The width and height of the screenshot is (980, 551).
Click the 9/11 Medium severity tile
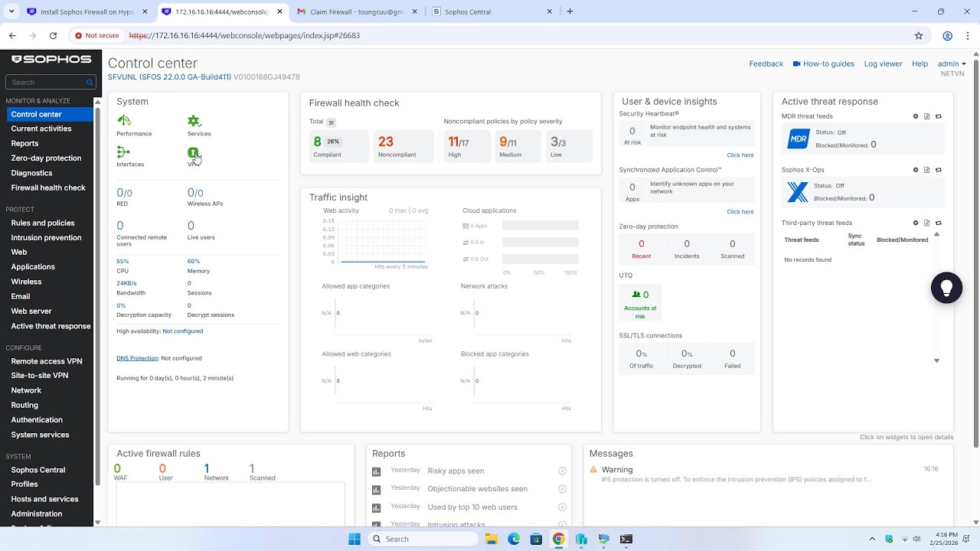pyautogui.click(x=518, y=146)
